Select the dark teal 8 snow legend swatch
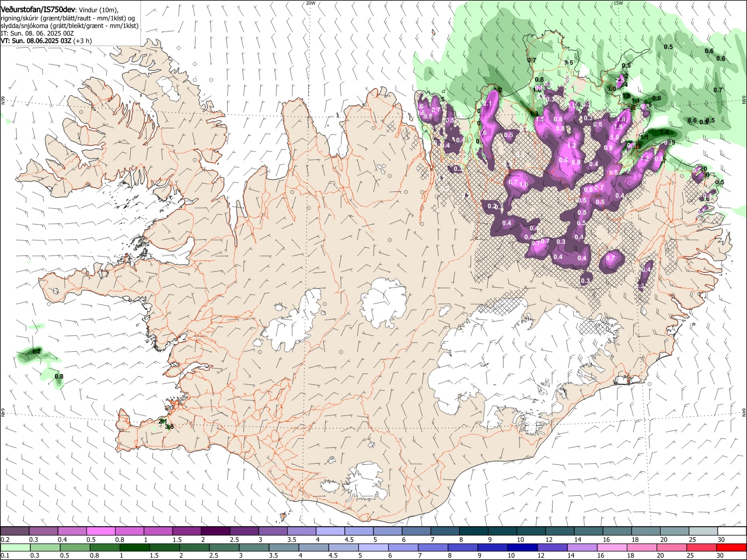 474,531
